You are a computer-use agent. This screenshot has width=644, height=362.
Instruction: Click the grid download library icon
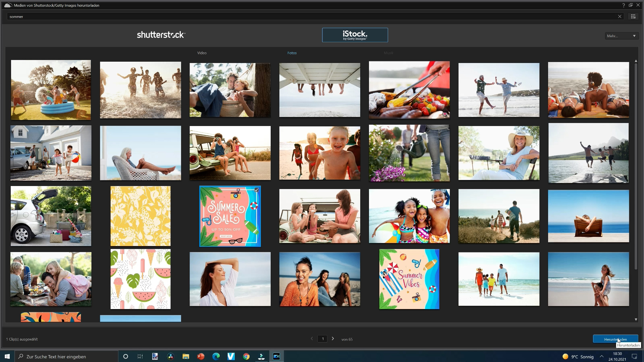tap(633, 16)
